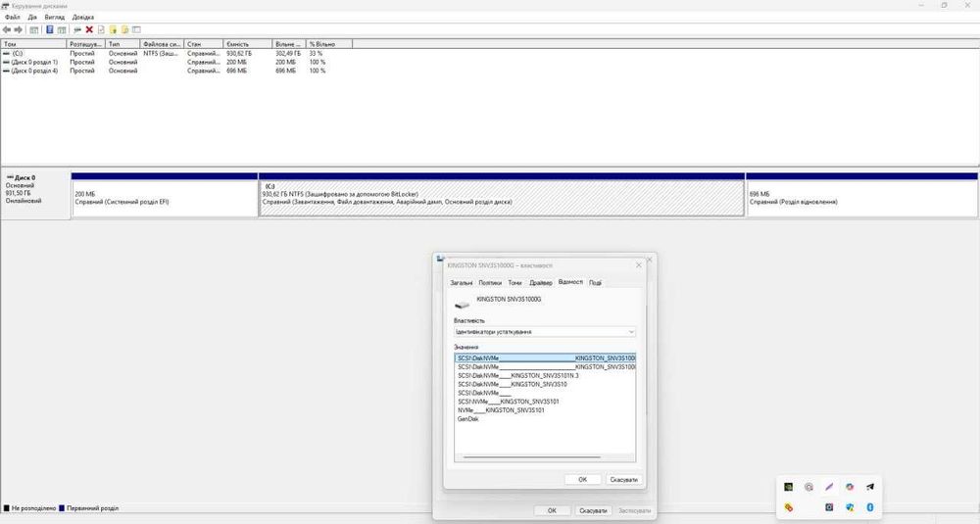
Task: Open the Файл menu
Action: tap(13, 17)
